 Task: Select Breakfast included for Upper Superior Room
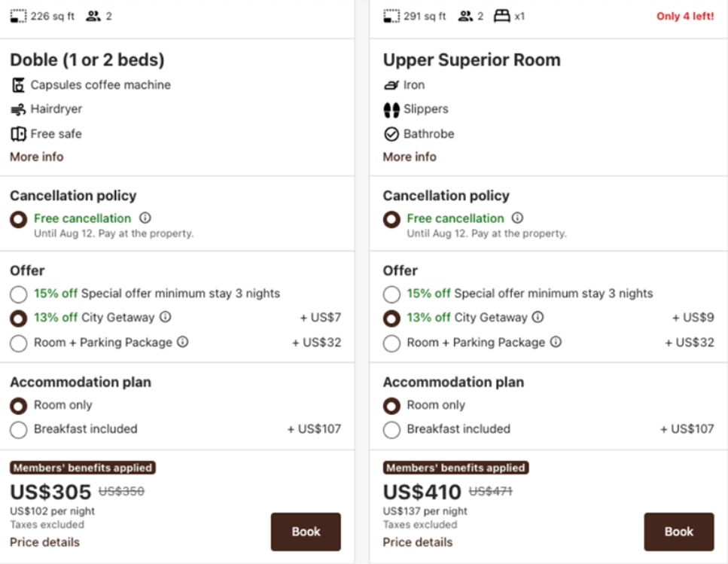[x=391, y=430]
